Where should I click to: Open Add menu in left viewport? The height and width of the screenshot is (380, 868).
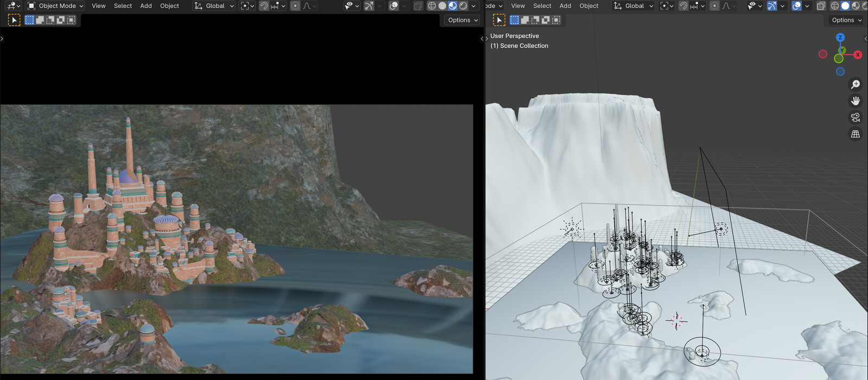click(x=146, y=6)
